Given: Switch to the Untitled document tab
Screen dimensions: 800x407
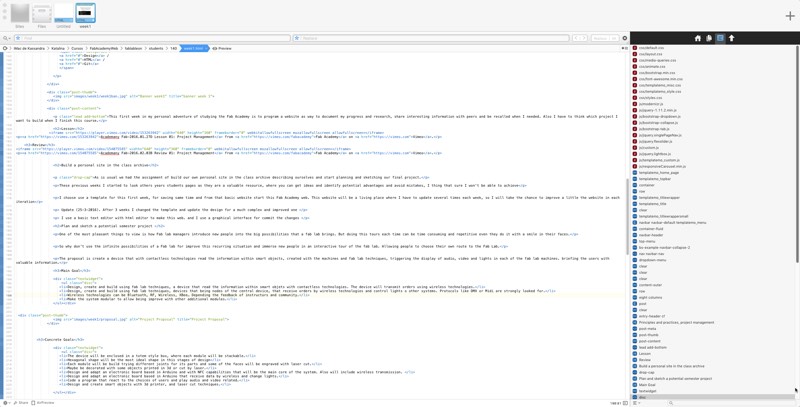Looking at the screenshot, I should pyautogui.click(x=64, y=14).
